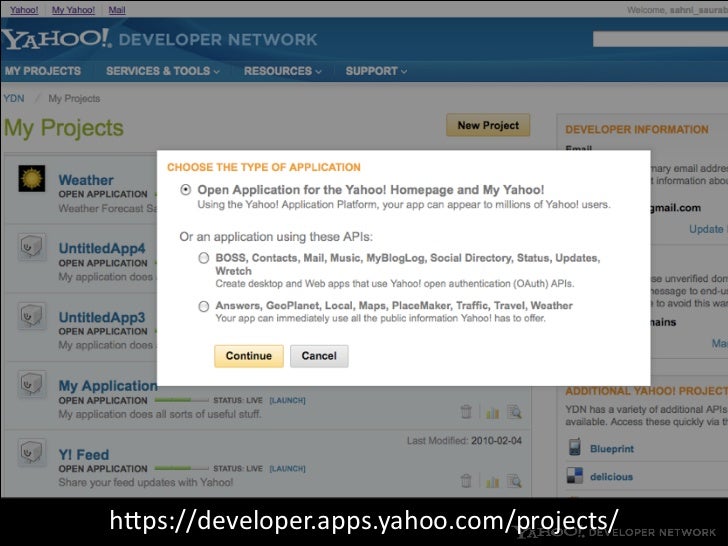Click Y! Feed status progress bar
Screen dimensions: 728x546
tap(181, 468)
